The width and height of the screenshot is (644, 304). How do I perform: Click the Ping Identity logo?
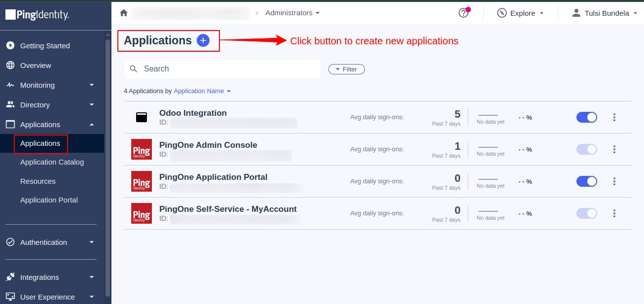(37, 14)
